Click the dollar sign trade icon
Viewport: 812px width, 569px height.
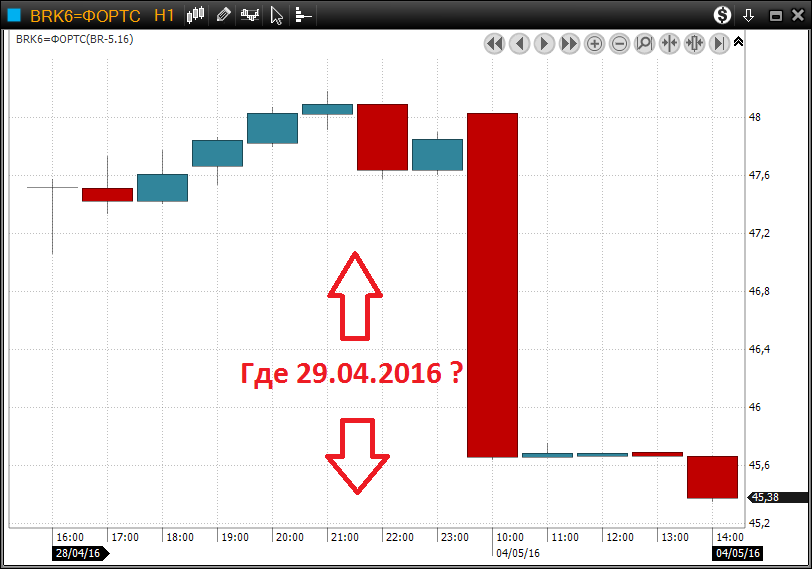click(x=722, y=15)
